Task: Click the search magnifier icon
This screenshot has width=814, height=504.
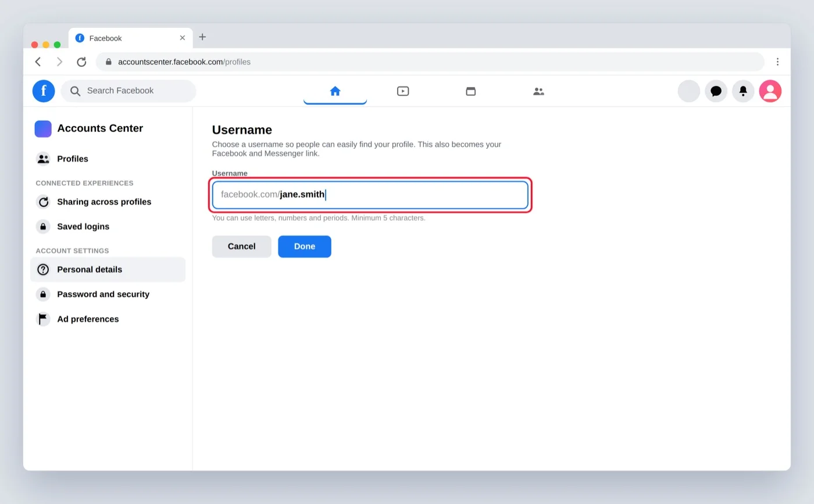Action: pos(75,91)
